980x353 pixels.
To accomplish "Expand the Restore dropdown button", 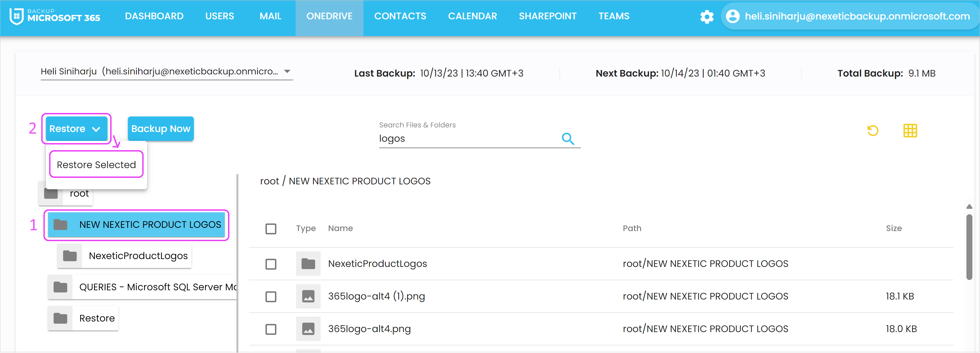I will point(77,129).
